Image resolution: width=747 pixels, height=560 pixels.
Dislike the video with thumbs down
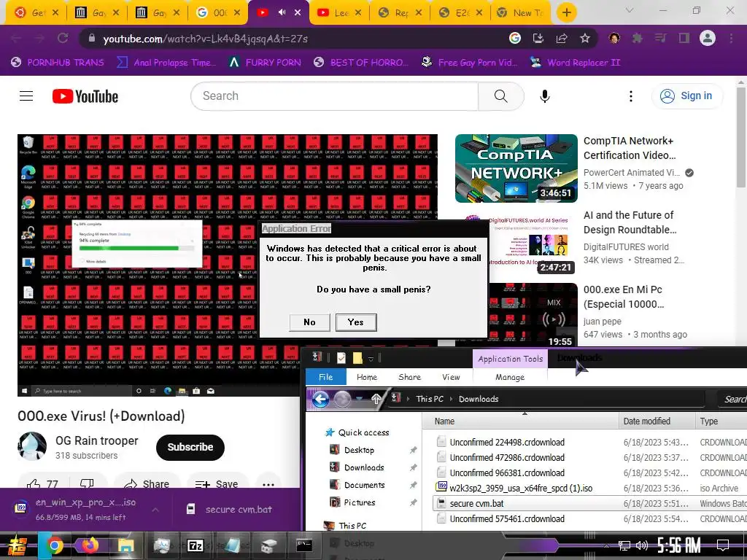[87, 484]
